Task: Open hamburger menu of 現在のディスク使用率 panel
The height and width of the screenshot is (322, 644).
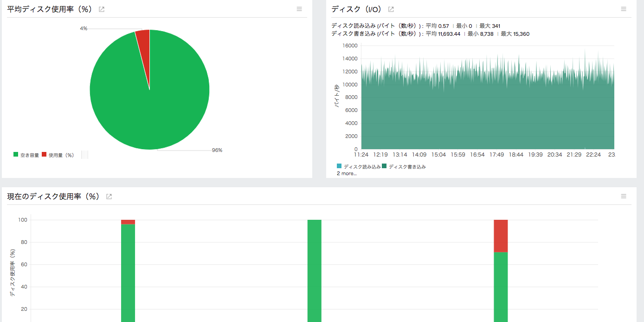Action: pos(624,196)
